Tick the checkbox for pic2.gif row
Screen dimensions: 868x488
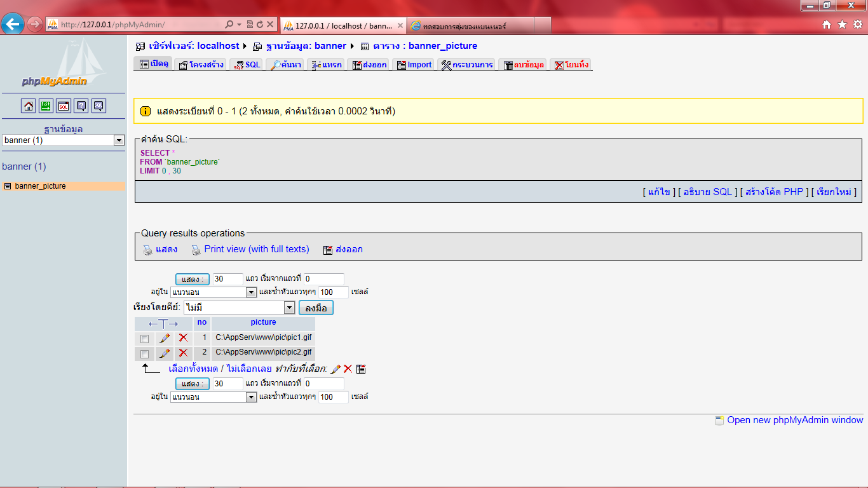click(144, 354)
